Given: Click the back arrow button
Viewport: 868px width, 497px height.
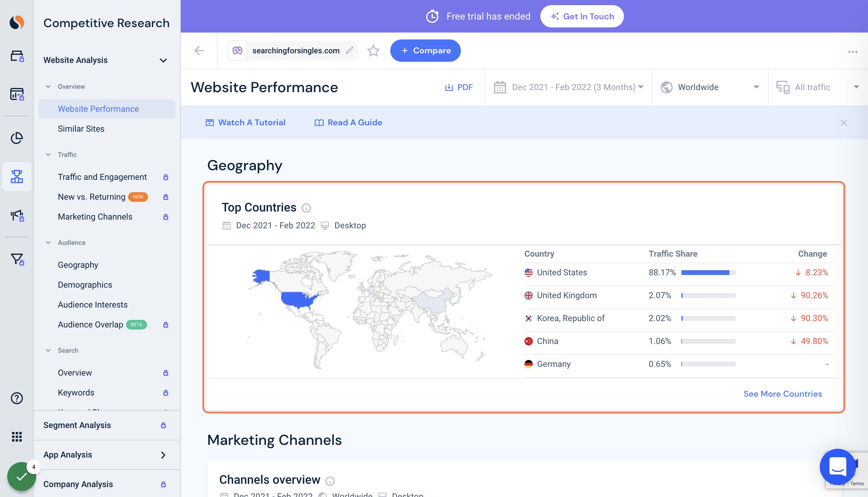Looking at the screenshot, I should click(199, 51).
